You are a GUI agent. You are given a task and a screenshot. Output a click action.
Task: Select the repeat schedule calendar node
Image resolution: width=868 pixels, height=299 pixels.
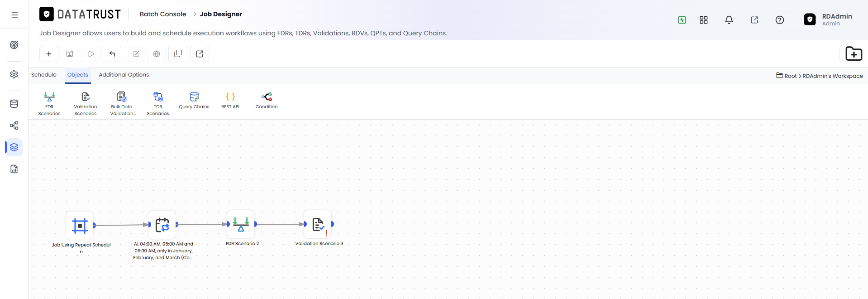(162, 225)
